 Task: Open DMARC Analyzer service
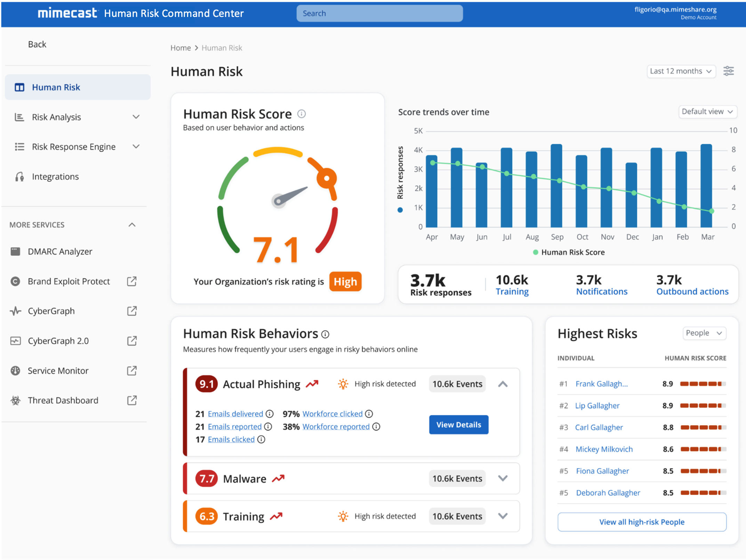[x=60, y=251]
